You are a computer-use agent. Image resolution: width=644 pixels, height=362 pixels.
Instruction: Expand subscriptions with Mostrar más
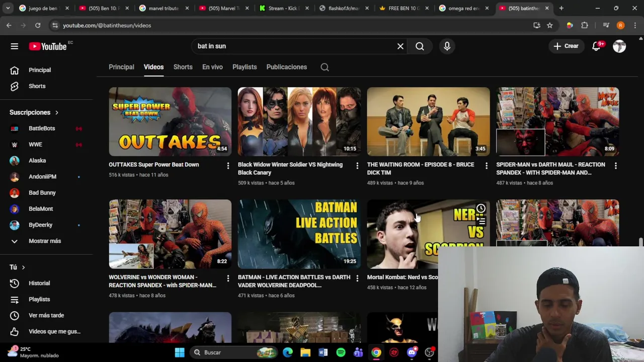[x=45, y=241]
